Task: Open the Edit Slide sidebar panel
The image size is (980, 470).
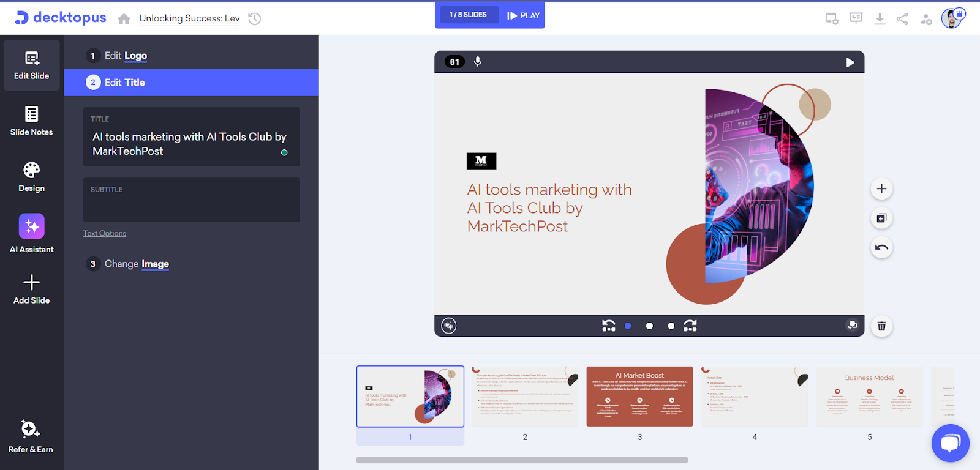Action: click(x=32, y=65)
